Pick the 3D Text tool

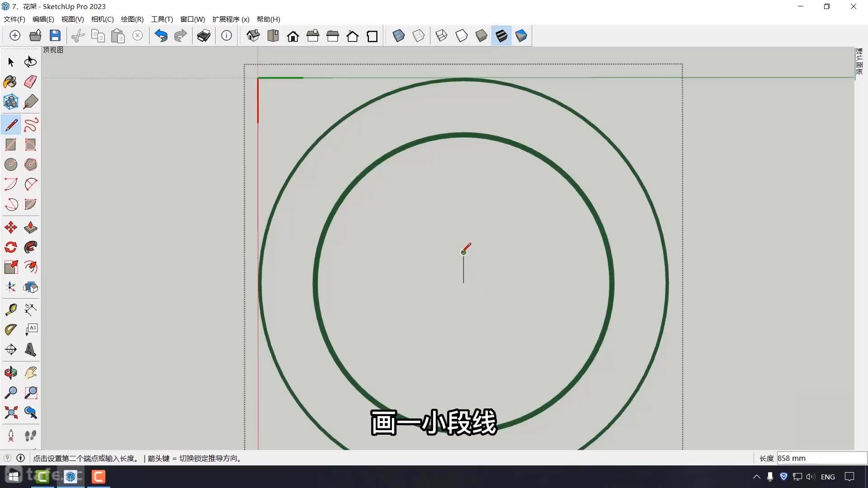pyautogui.click(x=30, y=349)
